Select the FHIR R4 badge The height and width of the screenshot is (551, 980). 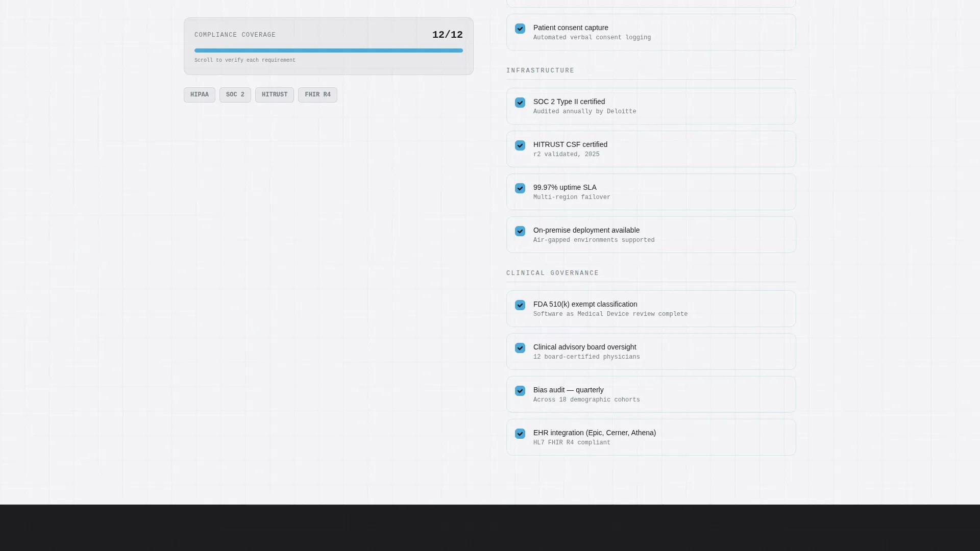pos(317,95)
